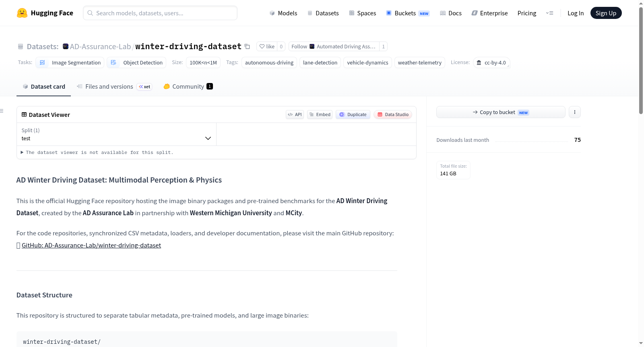Open the Split test dropdown

click(x=116, y=134)
